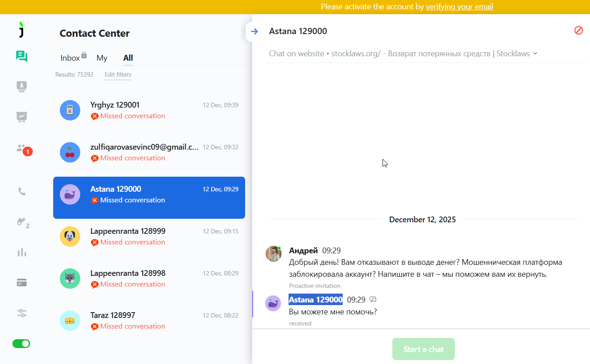Click the 'received' status label

pos(300,324)
